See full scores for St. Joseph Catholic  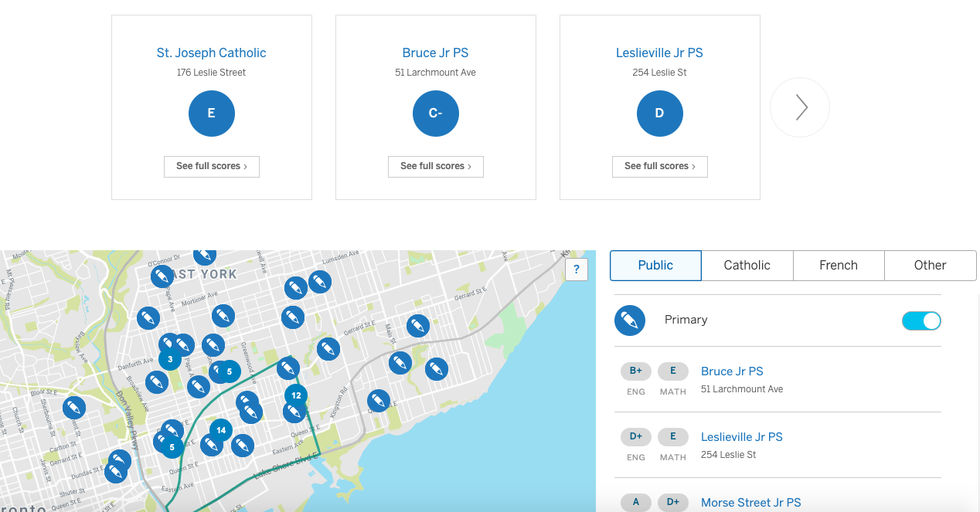click(212, 166)
